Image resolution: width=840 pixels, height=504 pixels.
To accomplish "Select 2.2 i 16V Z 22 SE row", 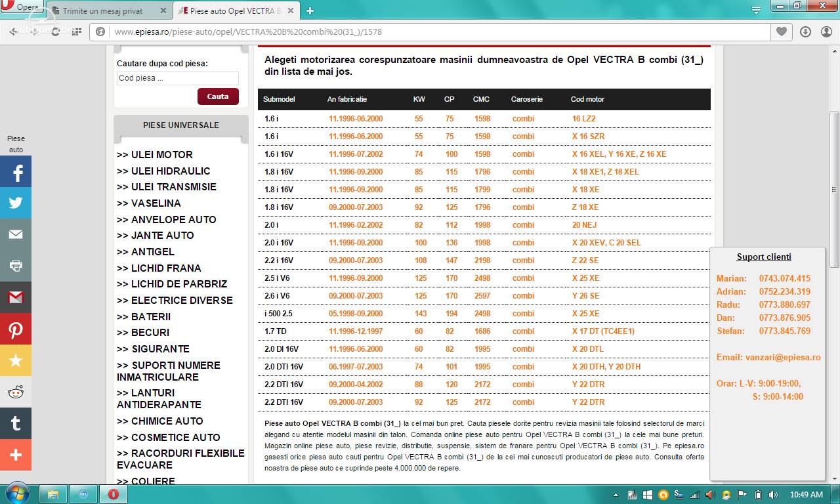I will (x=484, y=261).
